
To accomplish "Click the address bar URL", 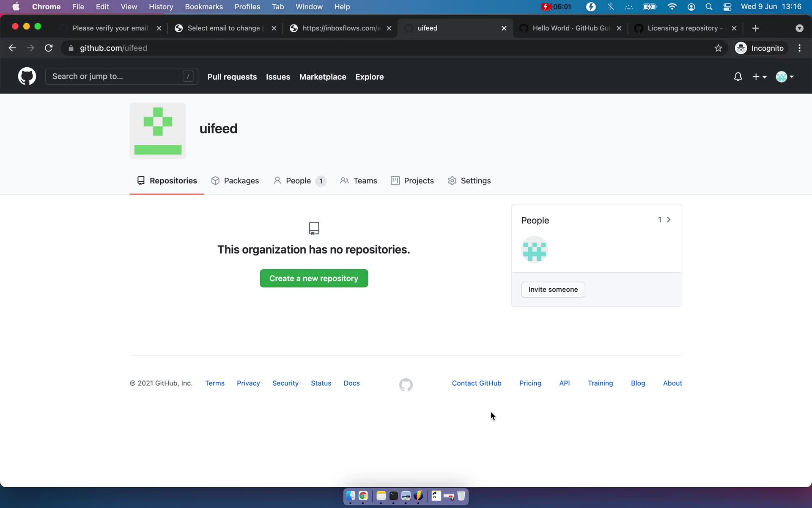I will pyautogui.click(x=113, y=48).
